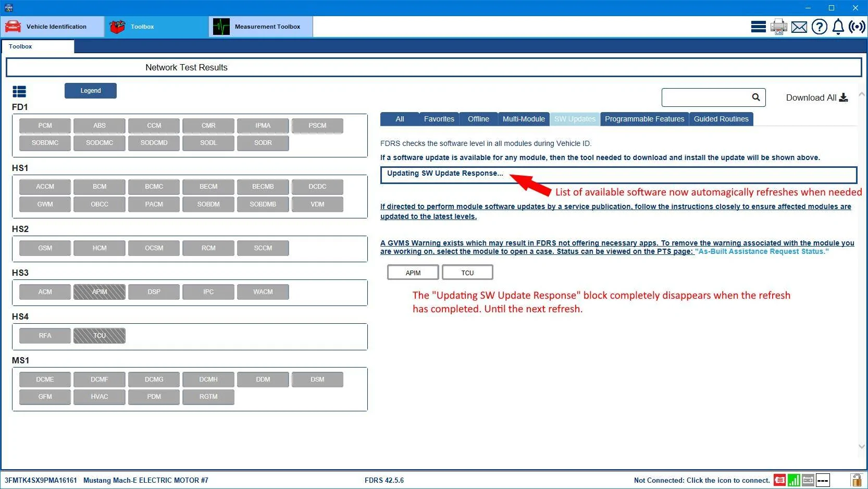Open the Guided Routines tab

coord(721,119)
